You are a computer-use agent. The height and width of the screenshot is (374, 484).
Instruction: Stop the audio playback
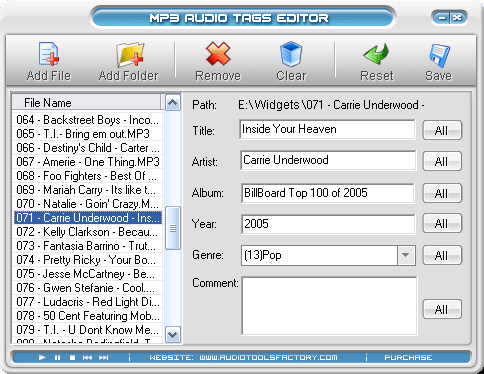point(72,357)
